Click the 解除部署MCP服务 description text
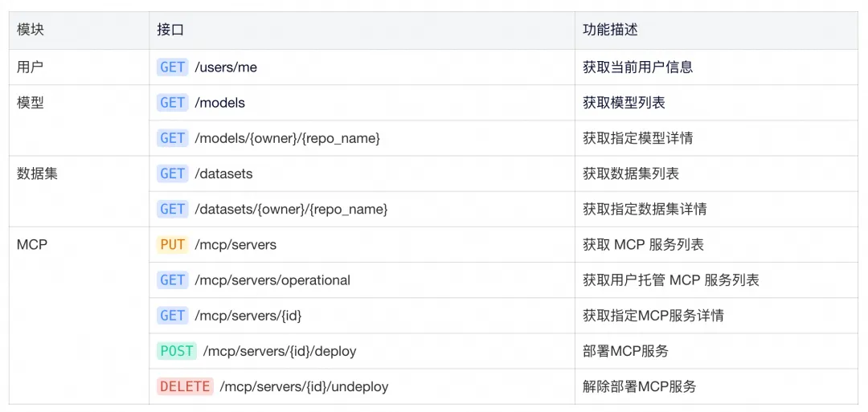This screenshot has height=412, width=868. pos(639,386)
